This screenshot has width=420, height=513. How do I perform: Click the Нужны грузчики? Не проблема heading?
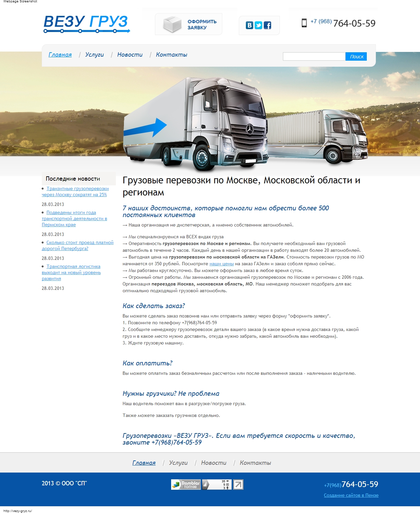click(x=171, y=394)
